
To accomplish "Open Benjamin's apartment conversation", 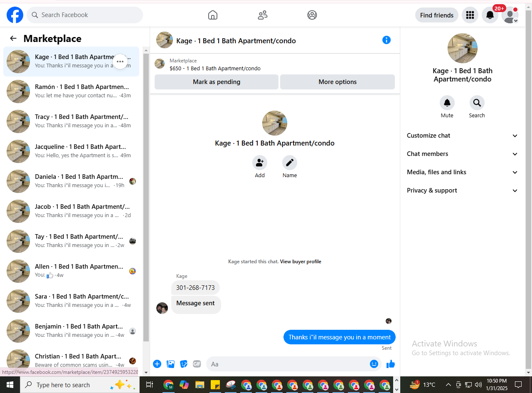I will [71, 331].
